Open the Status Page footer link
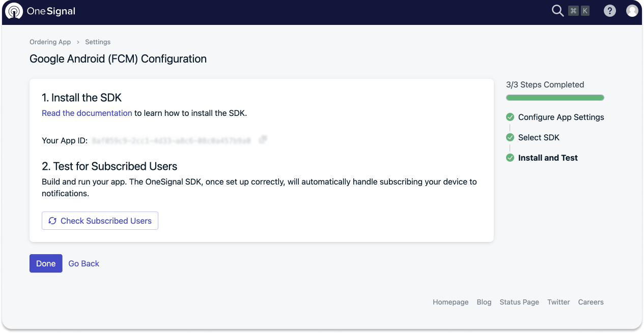This screenshot has height=333, width=644. (x=519, y=302)
